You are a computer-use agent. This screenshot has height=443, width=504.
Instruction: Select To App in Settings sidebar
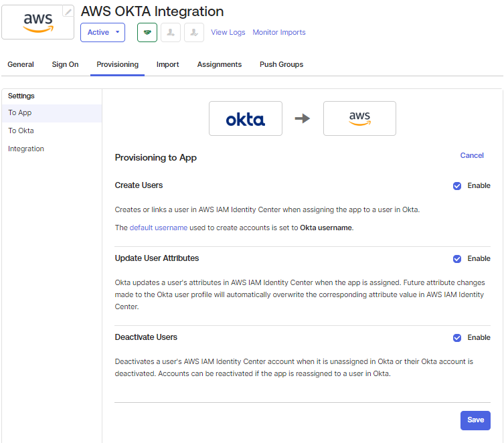(x=52, y=113)
